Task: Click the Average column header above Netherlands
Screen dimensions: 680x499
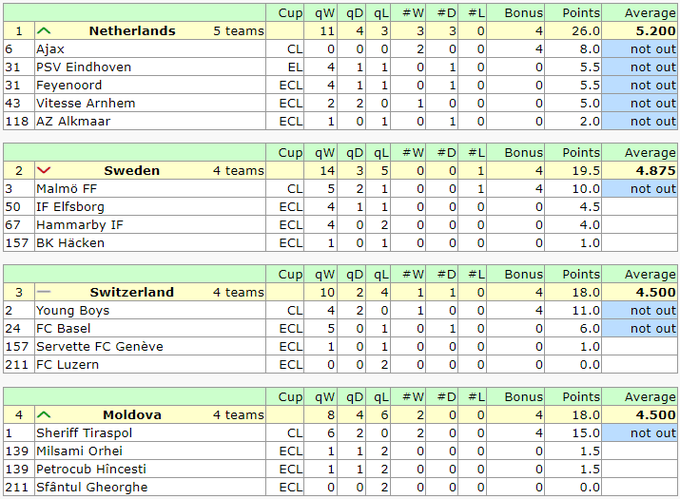Action: (650, 13)
